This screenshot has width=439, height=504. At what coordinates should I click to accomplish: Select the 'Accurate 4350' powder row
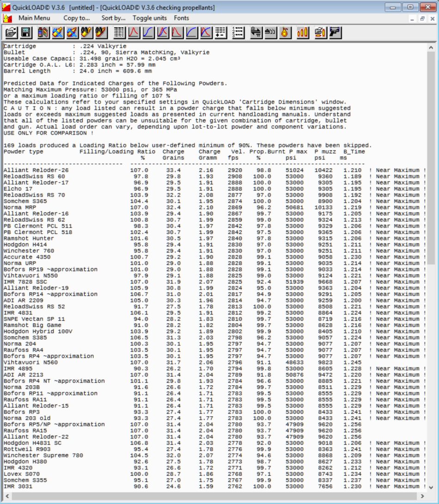click(x=214, y=257)
